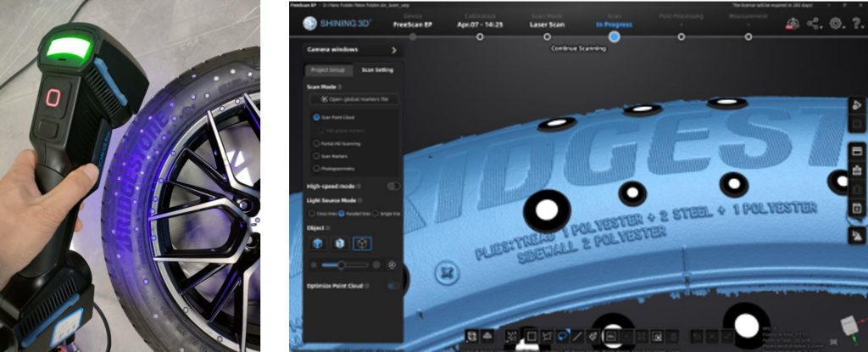Click the SHINING 3D logo
Viewport: 868px width, 352px height.
click(x=337, y=23)
